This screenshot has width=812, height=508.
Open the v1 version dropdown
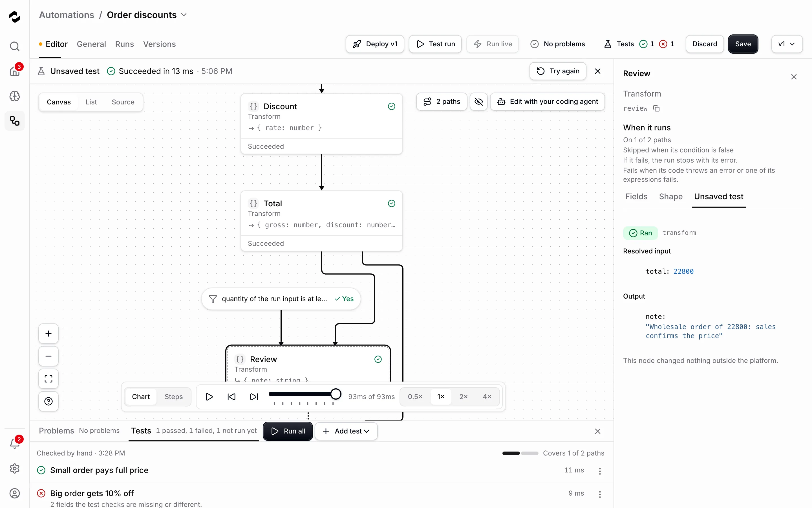787,44
